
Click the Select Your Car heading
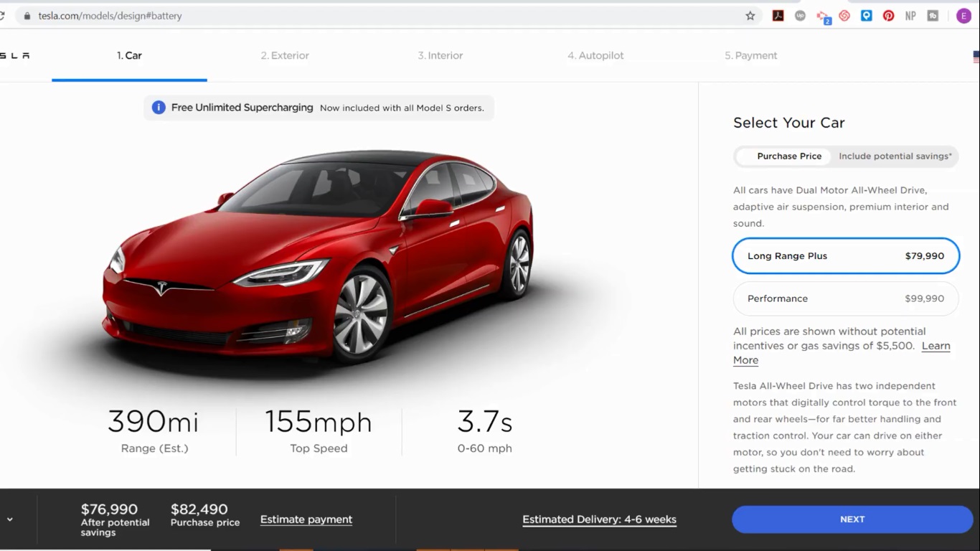[x=789, y=123]
